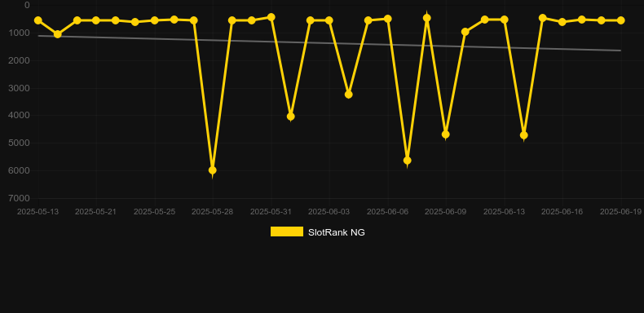This screenshot has width=644, height=313.
Task: Select the drop point near 4700 after 2025-06-13
Action: [x=523, y=135]
